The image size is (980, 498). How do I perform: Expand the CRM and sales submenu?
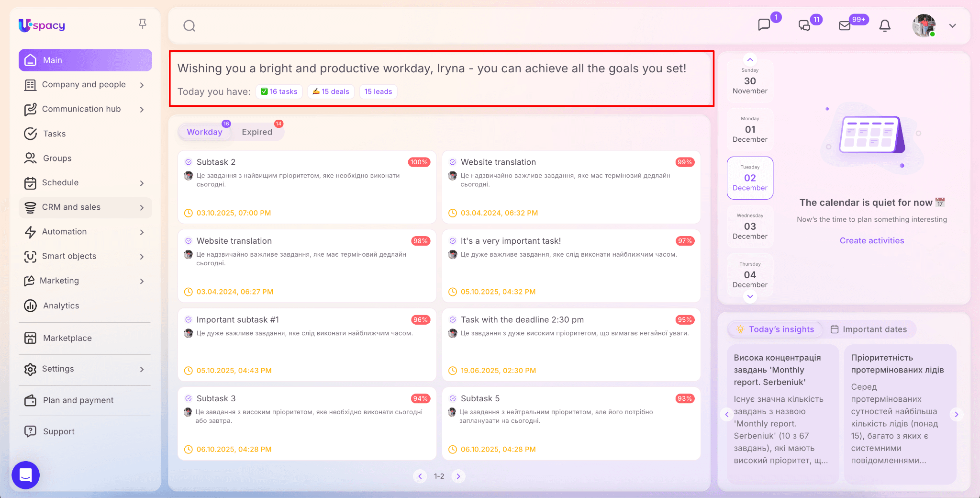142,207
